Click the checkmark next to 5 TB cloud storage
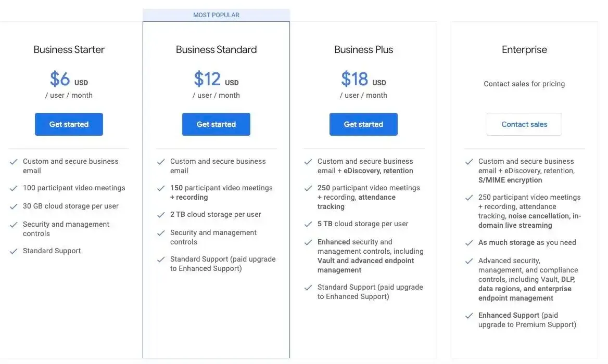 pos(308,223)
